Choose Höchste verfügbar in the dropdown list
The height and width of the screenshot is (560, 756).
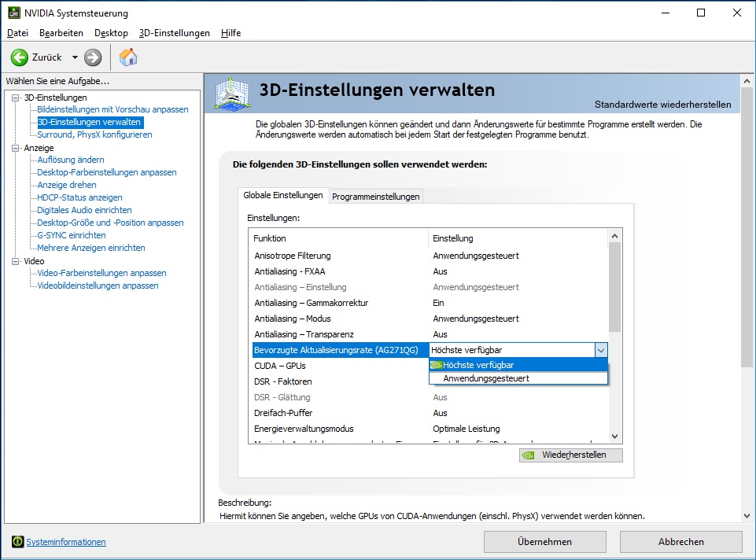click(518, 365)
